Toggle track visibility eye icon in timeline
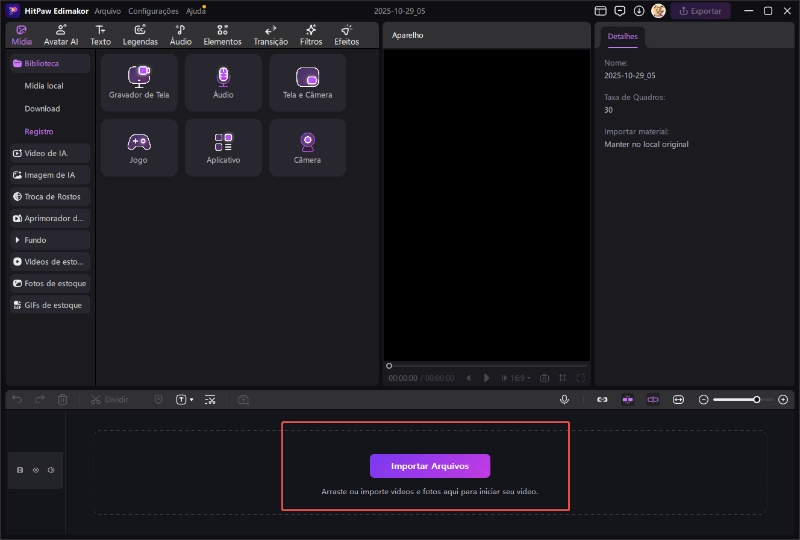The height and width of the screenshot is (540, 800). [x=36, y=470]
